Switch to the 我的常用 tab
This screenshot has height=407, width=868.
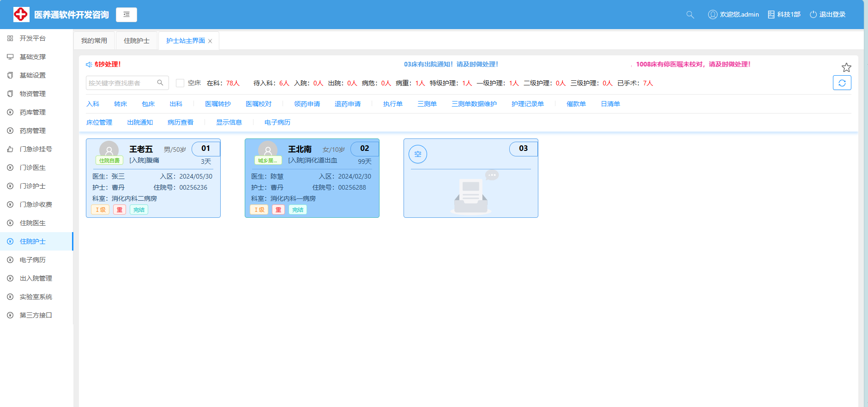(94, 41)
